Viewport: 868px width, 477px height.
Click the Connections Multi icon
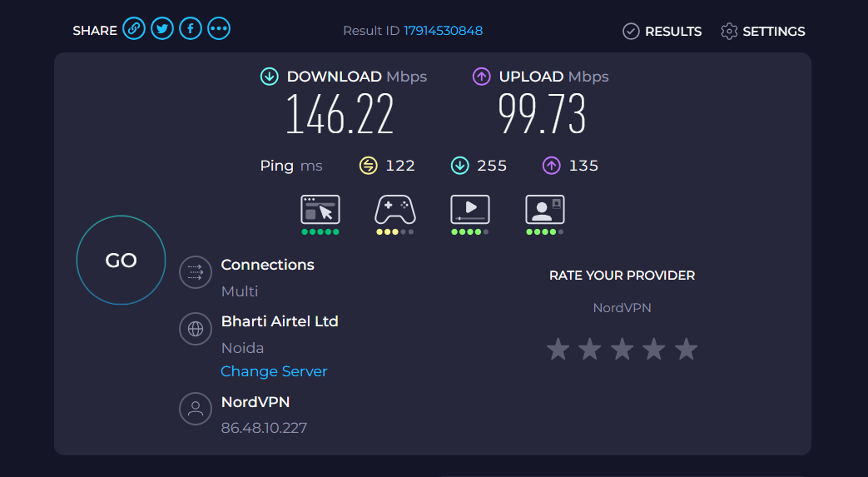coord(196,272)
